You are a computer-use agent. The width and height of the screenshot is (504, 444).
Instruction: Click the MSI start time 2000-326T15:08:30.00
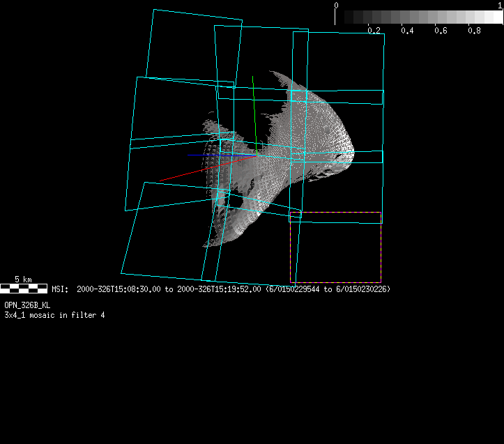[119, 289]
